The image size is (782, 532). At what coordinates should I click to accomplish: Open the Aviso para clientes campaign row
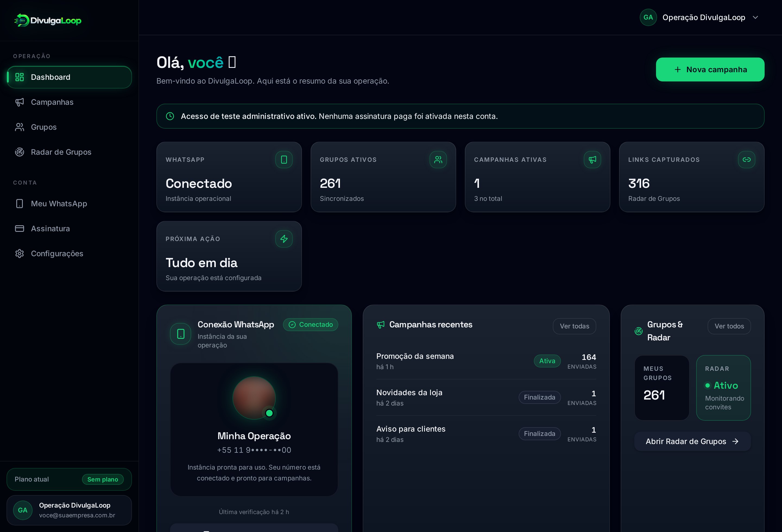[x=486, y=433]
